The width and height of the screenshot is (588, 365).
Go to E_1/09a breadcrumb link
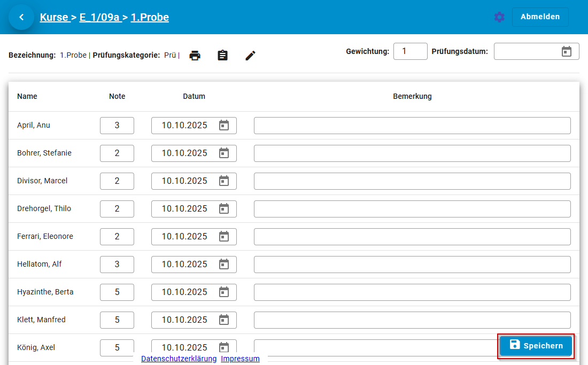[99, 17]
